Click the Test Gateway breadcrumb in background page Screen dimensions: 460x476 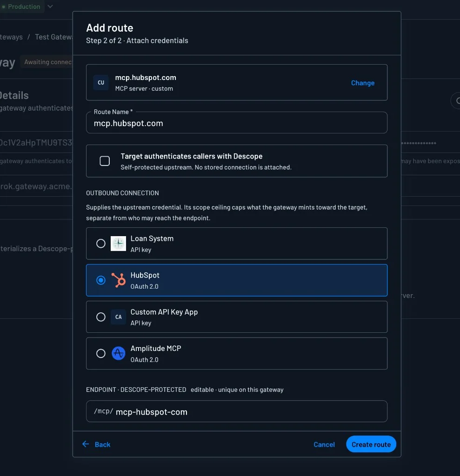point(54,37)
